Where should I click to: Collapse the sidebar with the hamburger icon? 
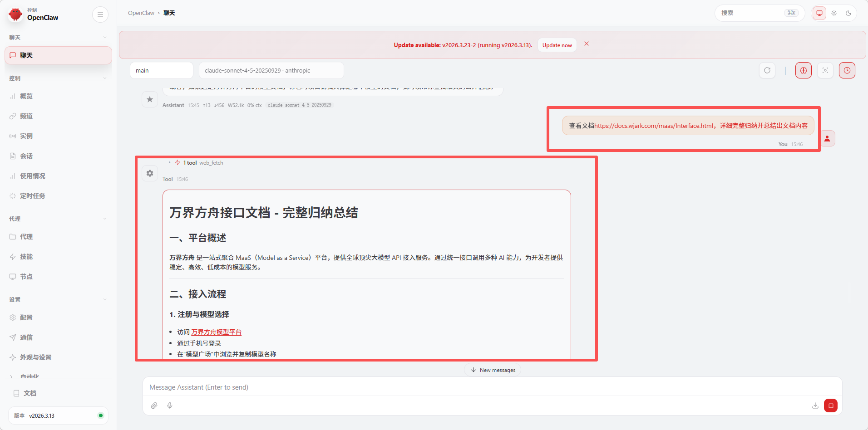(100, 15)
